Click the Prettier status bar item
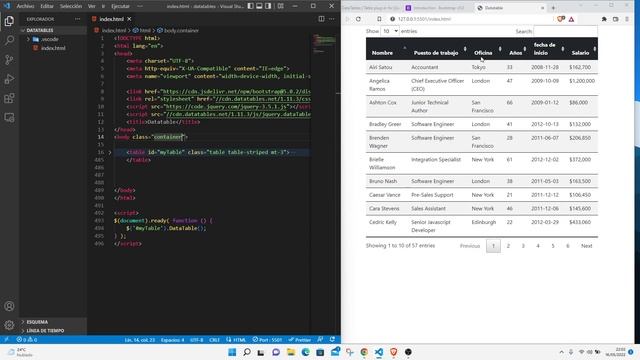 (300, 340)
